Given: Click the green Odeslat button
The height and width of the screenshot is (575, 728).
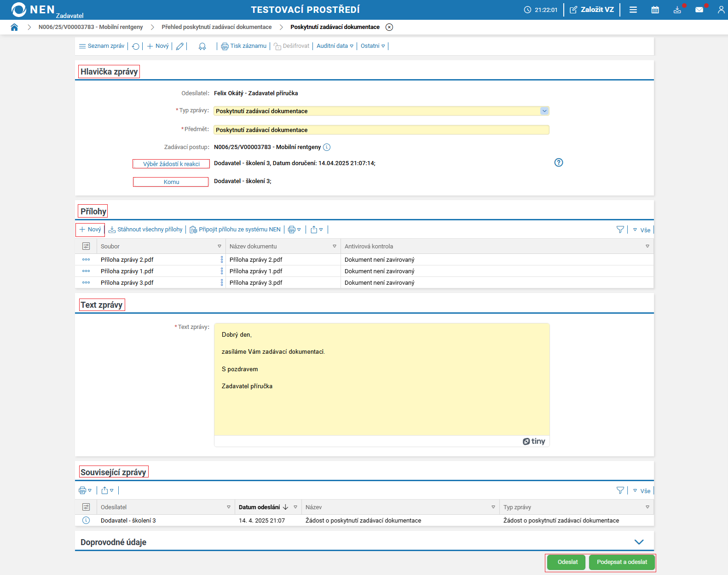Looking at the screenshot, I should [x=567, y=562].
